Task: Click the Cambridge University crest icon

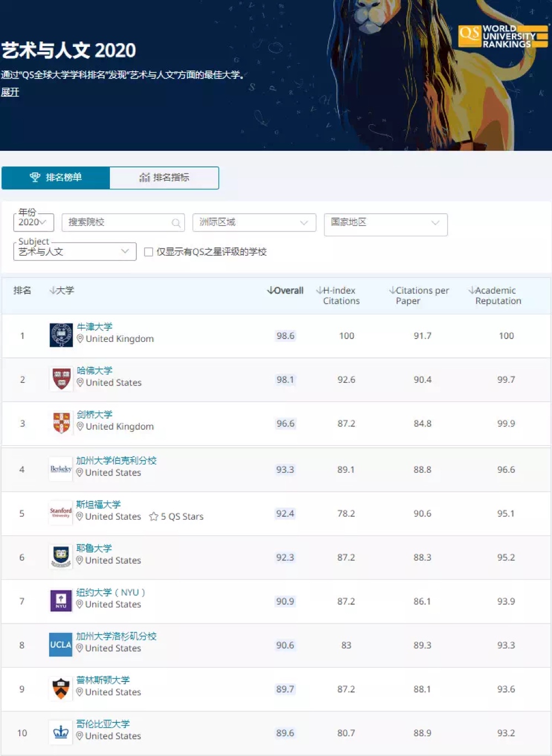Action: pos(61,423)
